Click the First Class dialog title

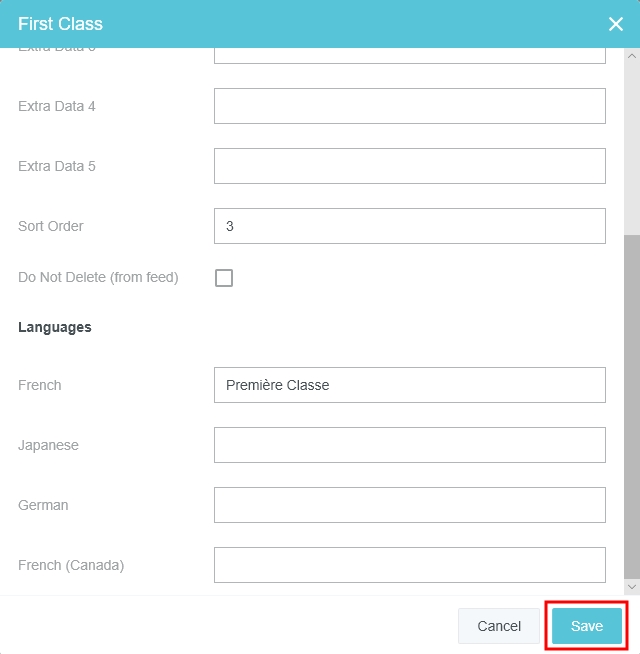60,23
